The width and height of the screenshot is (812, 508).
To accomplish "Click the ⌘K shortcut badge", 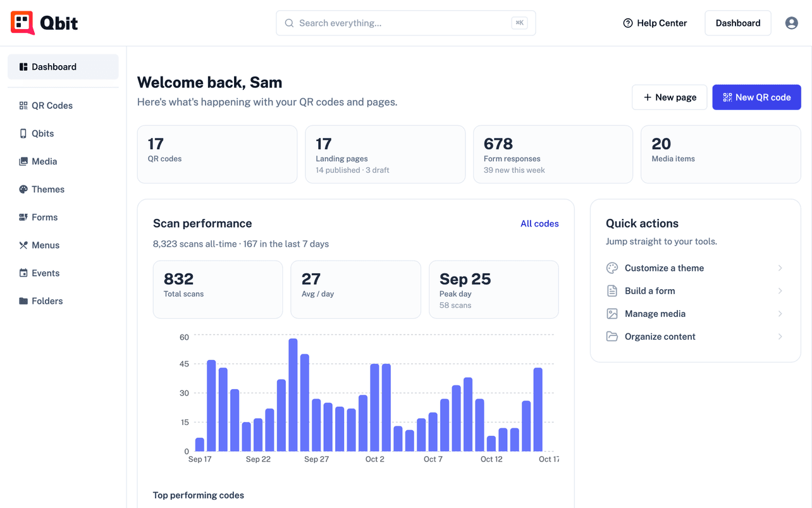I will (520, 23).
